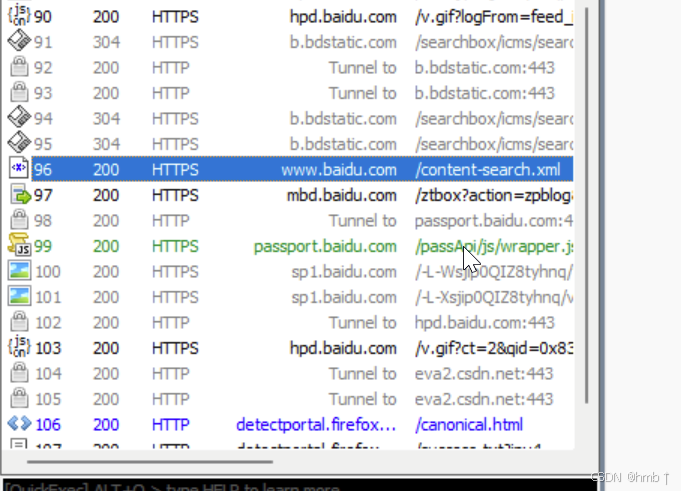
Task: Click the image icon of session 100
Action: coord(20,271)
